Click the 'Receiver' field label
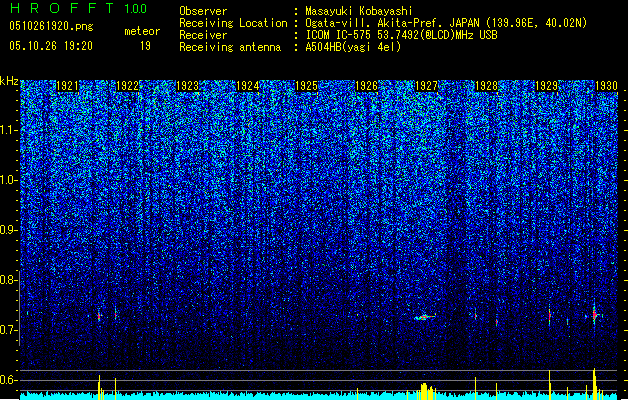Image resolution: width=629 pixels, height=400 pixels. click(203, 35)
